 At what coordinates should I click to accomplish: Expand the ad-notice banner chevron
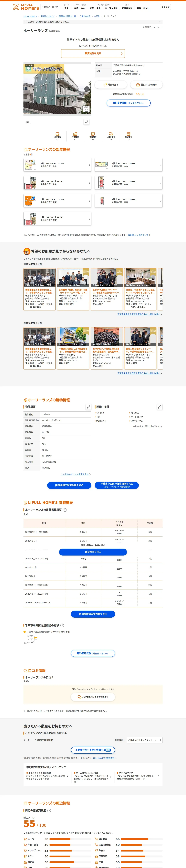click(x=160, y=22)
